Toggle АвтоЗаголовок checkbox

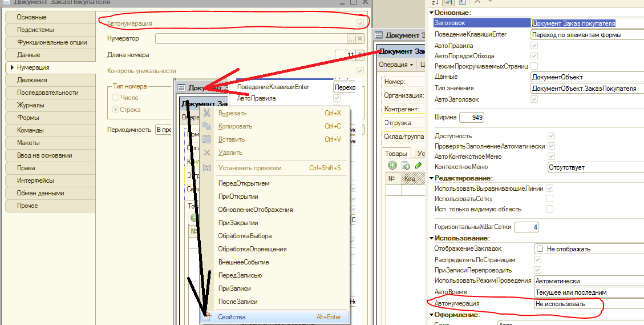click(534, 99)
